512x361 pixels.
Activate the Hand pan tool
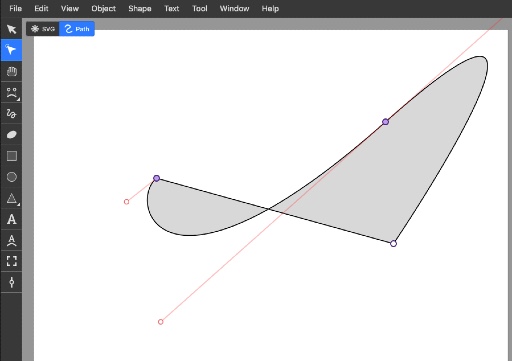11,71
